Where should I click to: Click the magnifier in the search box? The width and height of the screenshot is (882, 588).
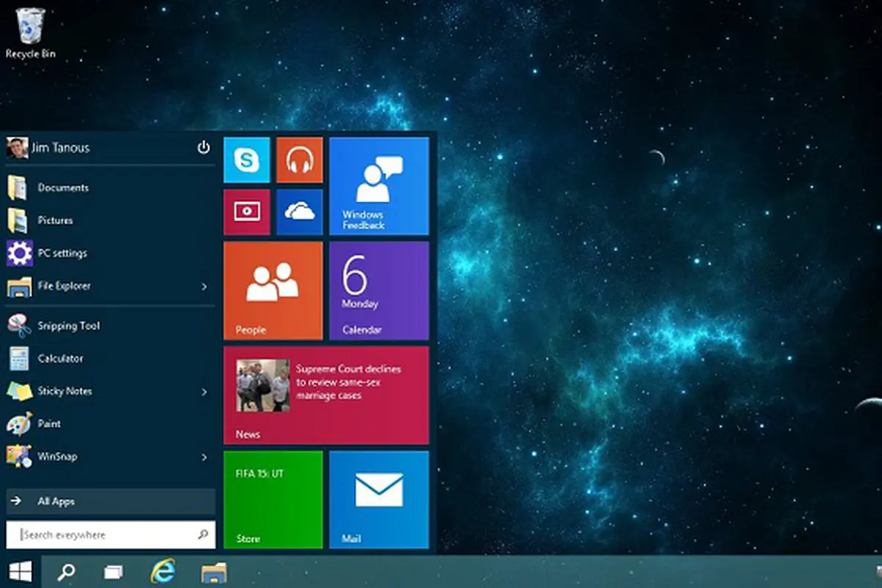203,535
